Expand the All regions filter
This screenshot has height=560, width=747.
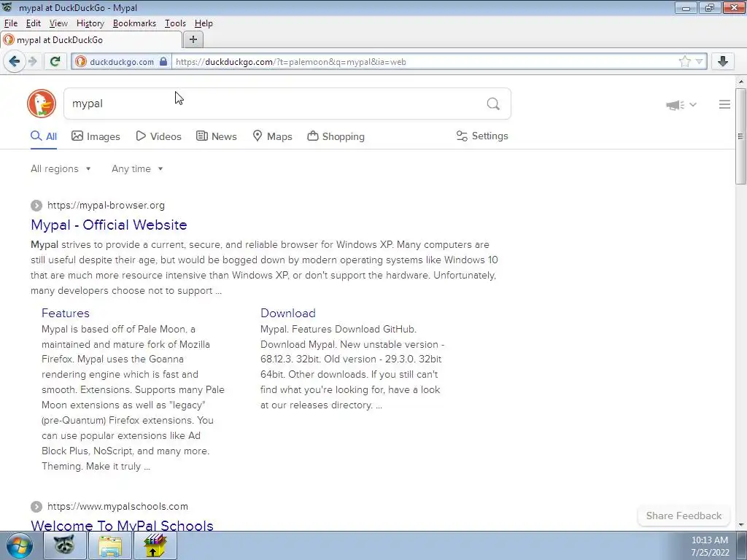tap(61, 168)
